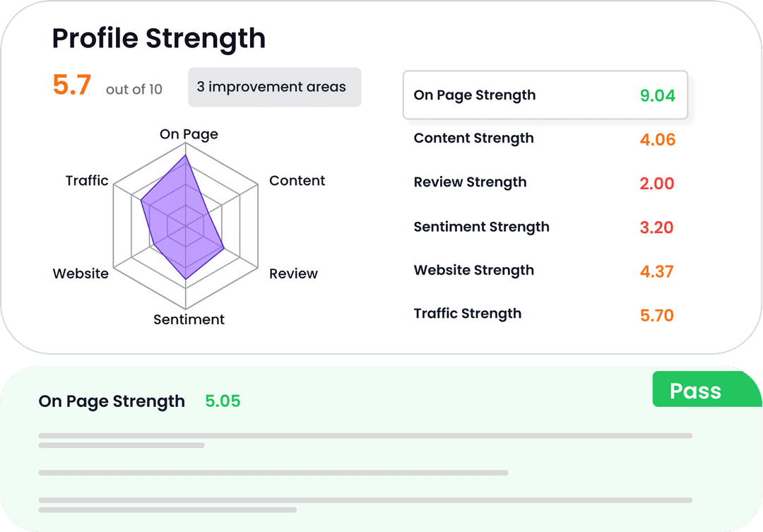Click the red 2.00 Review score

pos(657,183)
